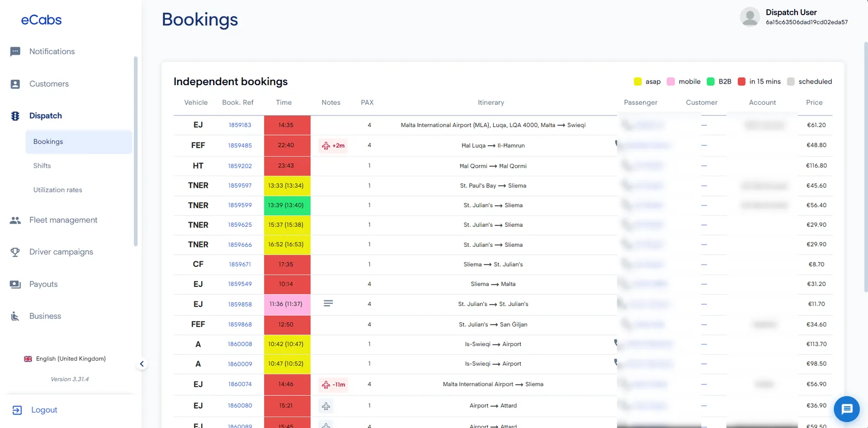The width and height of the screenshot is (868, 428).
Task: Click the eCabs logo
Action: [x=41, y=20]
